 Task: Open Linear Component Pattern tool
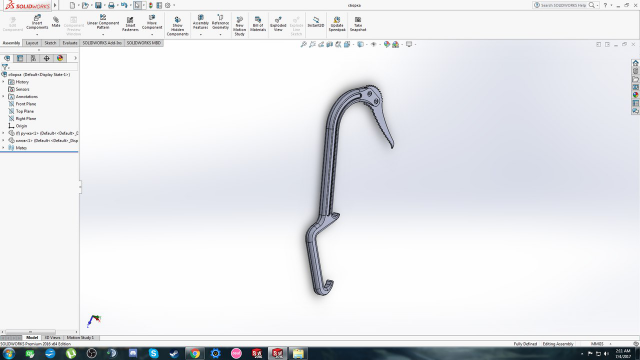(103, 22)
